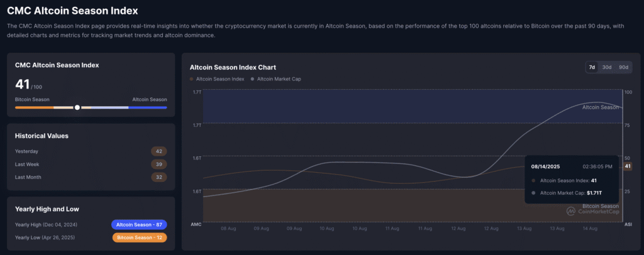Click the 10 Aug label on x-axis

(x=326, y=229)
